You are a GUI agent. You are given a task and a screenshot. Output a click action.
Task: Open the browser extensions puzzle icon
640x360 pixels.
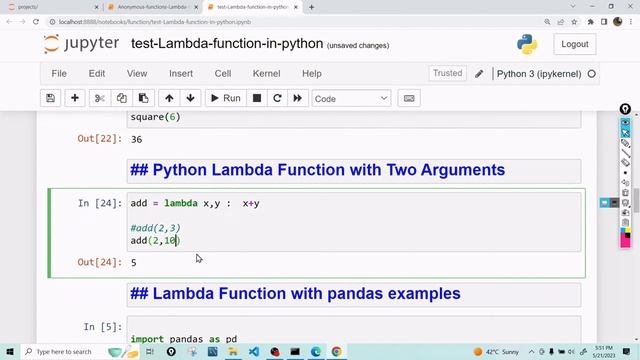point(590,22)
